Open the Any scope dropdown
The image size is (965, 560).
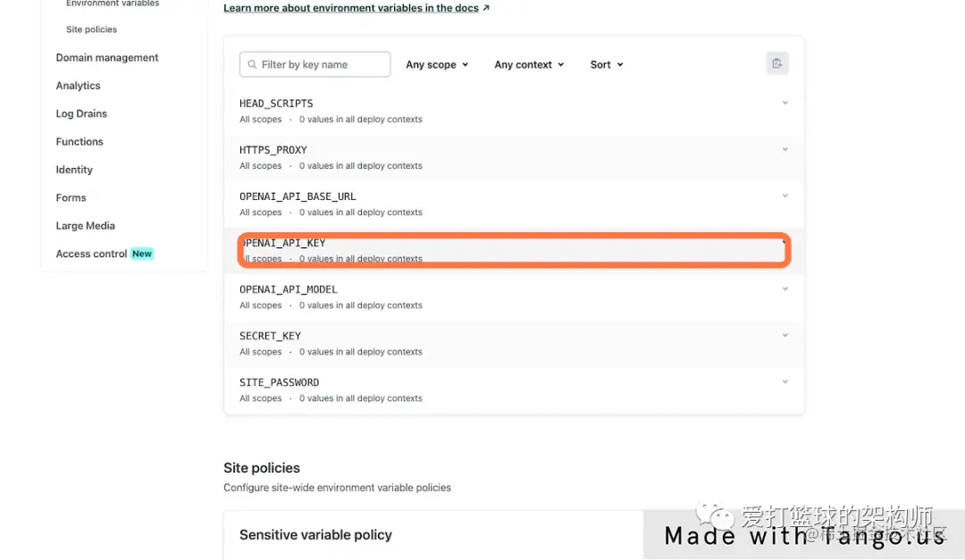tap(437, 64)
